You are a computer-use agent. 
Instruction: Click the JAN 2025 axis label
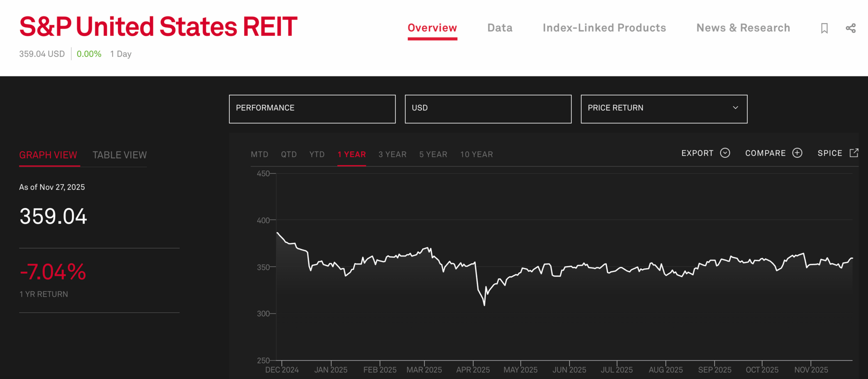(331, 370)
